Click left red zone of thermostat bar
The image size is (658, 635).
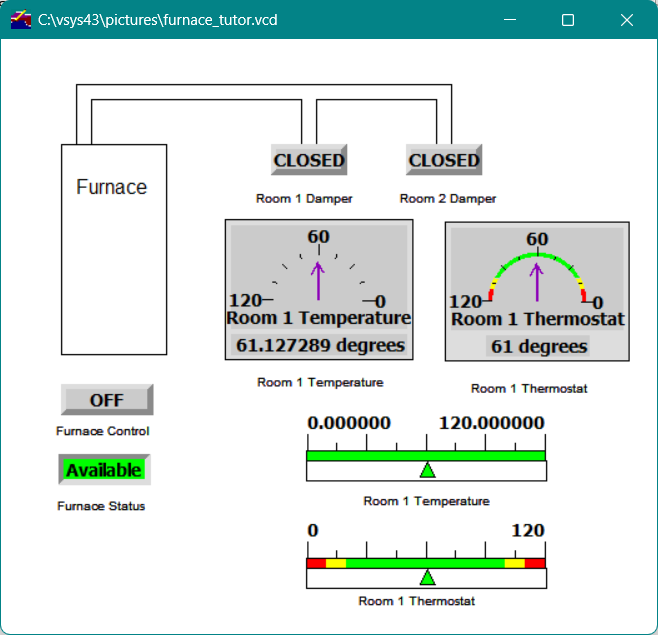click(316, 563)
